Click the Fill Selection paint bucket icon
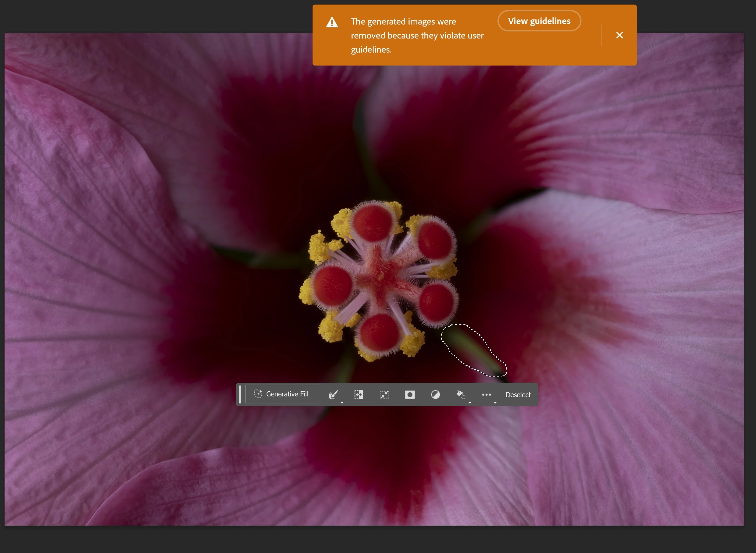The height and width of the screenshot is (553, 756). click(x=461, y=395)
